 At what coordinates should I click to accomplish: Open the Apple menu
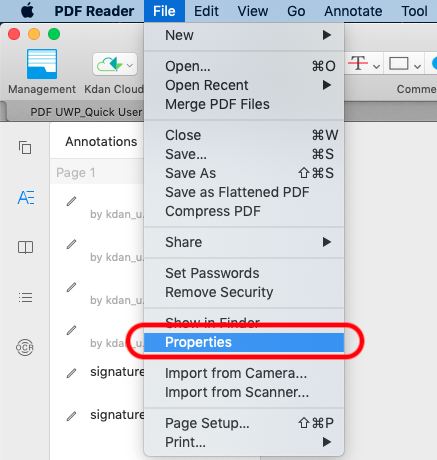27,11
